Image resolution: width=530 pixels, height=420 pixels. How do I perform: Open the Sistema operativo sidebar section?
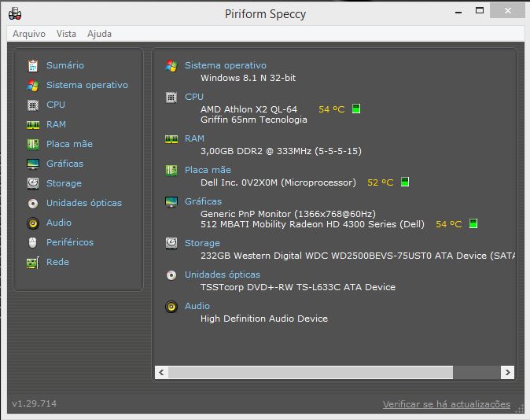87,85
